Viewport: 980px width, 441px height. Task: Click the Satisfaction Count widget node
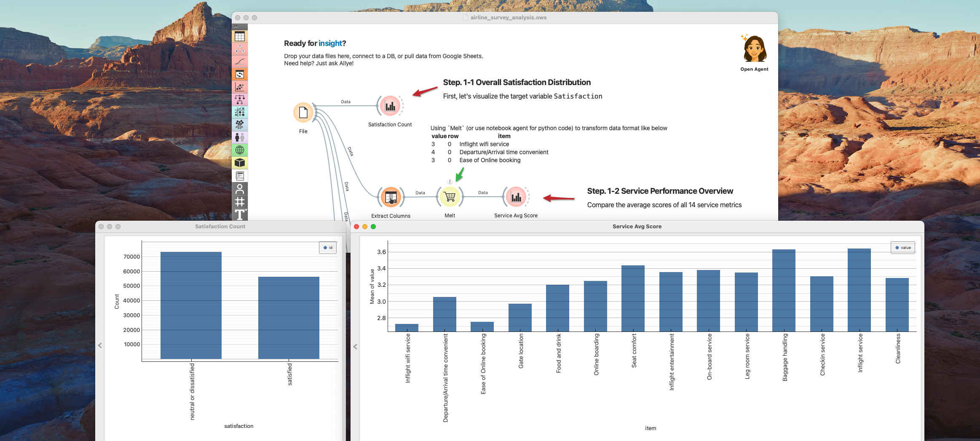(x=390, y=106)
